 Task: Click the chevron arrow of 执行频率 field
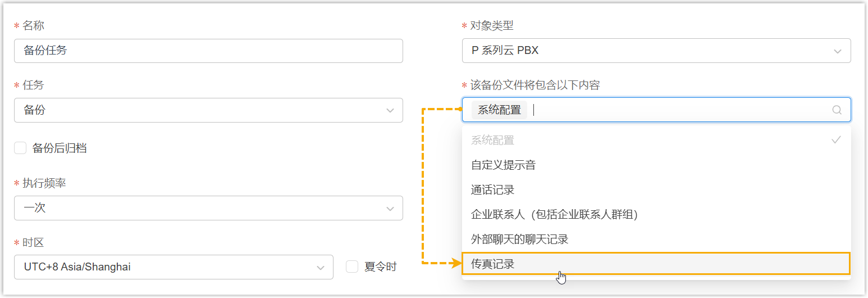(x=390, y=209)
